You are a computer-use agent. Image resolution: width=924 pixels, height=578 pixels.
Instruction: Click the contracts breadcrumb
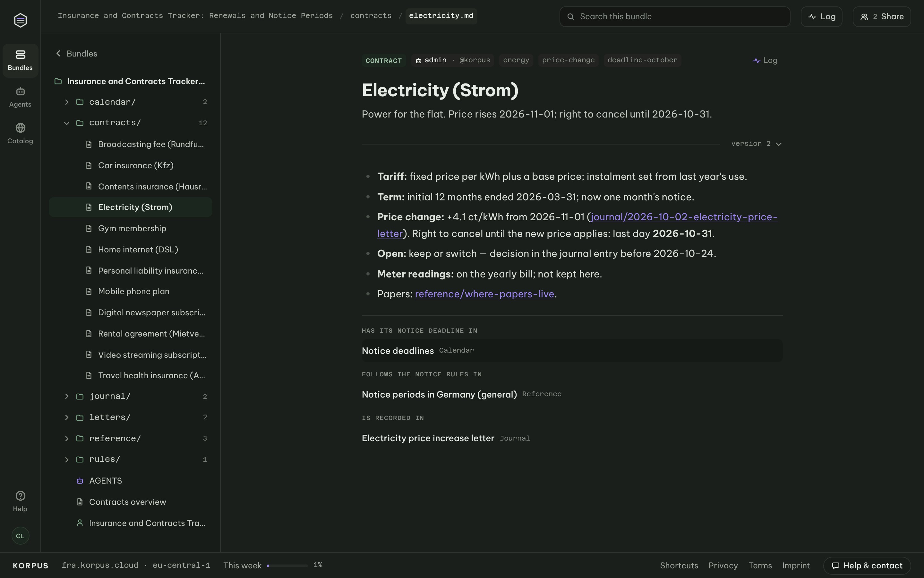[371, 16]
